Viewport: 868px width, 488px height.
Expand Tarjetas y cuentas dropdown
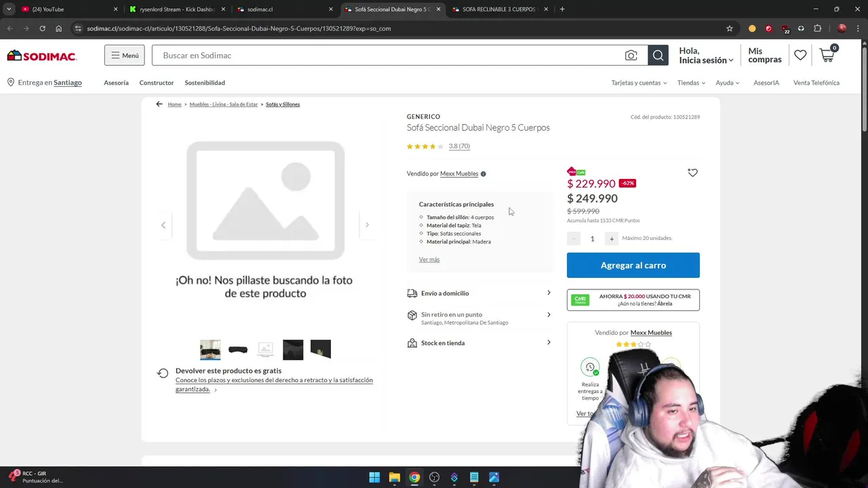click(639, 83)
